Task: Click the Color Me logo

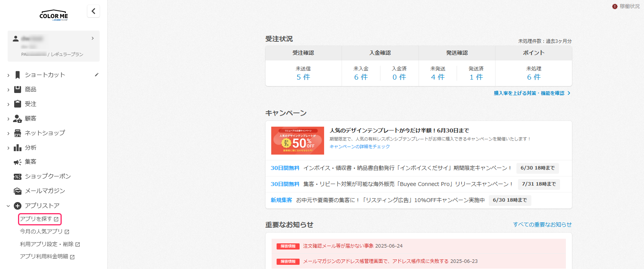Action: (54, 15)
